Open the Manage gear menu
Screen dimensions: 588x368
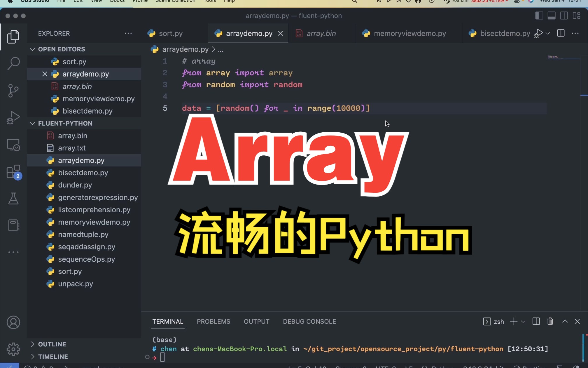tap(13, 349)
